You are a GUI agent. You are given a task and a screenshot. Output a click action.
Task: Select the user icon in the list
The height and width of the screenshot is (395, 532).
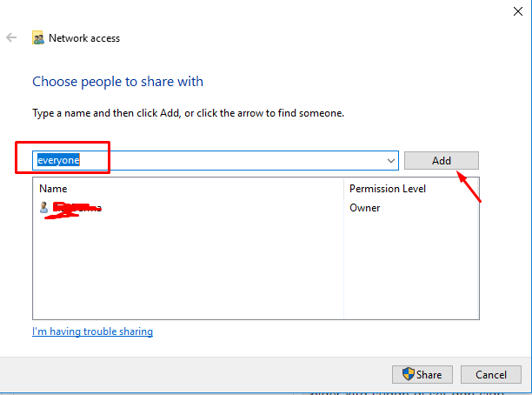tap(43, 207)
